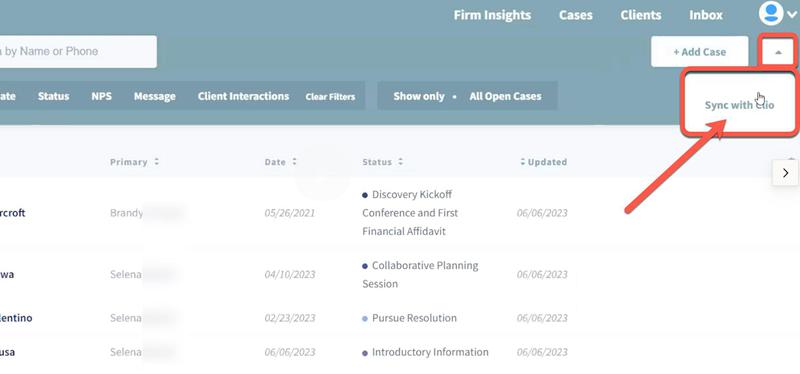Viewport: 800px width, 374px height.
Task: Open the Status filter
Action: coord(54,96)
